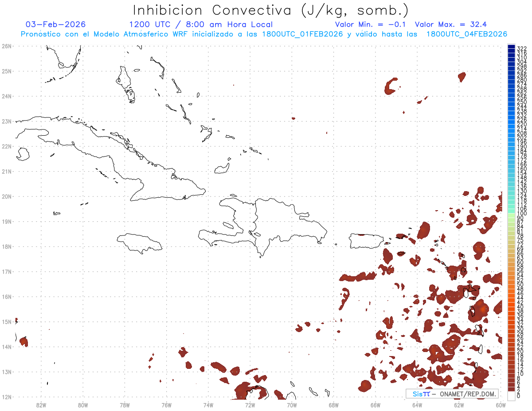Click the 66W longitude label
Screen dimensions: 532x411
(x=375, y=404)
